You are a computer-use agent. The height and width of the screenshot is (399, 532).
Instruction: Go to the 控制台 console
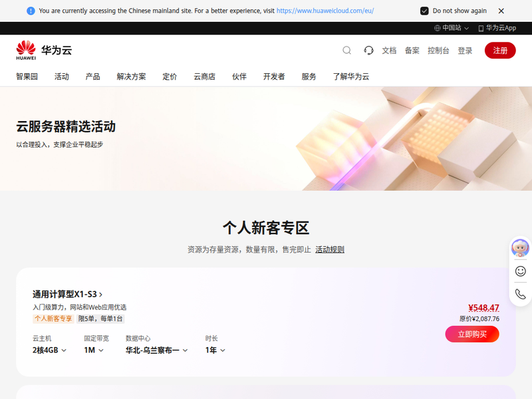438,51
